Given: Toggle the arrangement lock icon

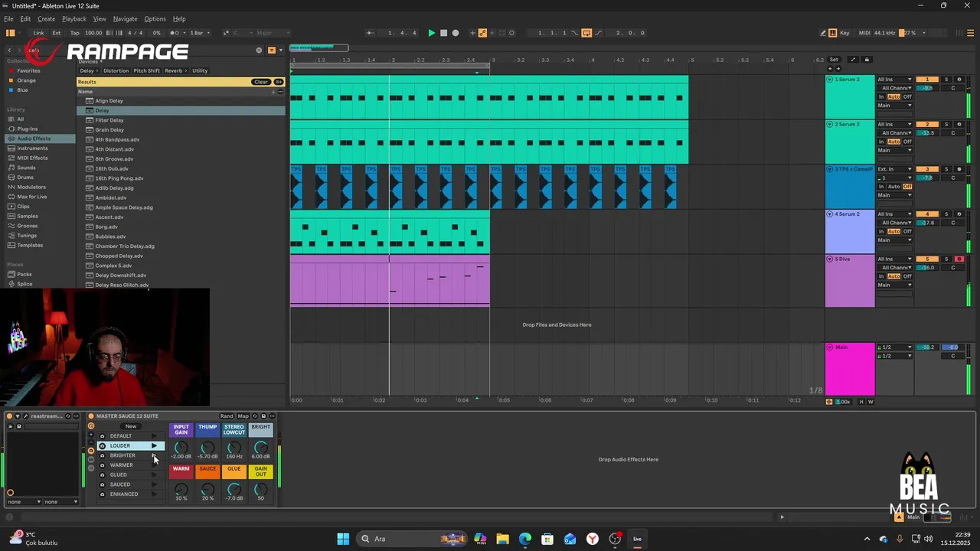Looking at the screenshot, I should [x=867, y=60].
